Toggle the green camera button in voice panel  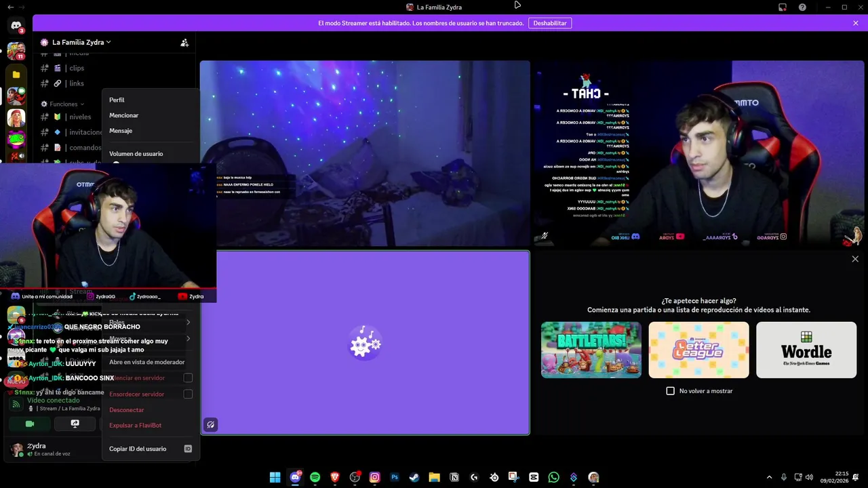(x=29, y=424)
